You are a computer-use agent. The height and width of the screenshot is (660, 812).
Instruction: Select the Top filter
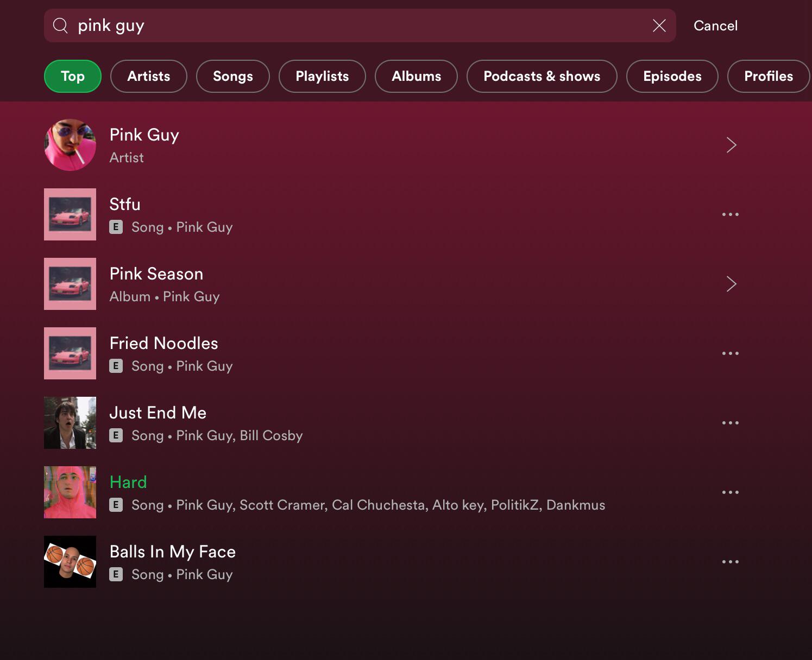[x=73, y=77]
